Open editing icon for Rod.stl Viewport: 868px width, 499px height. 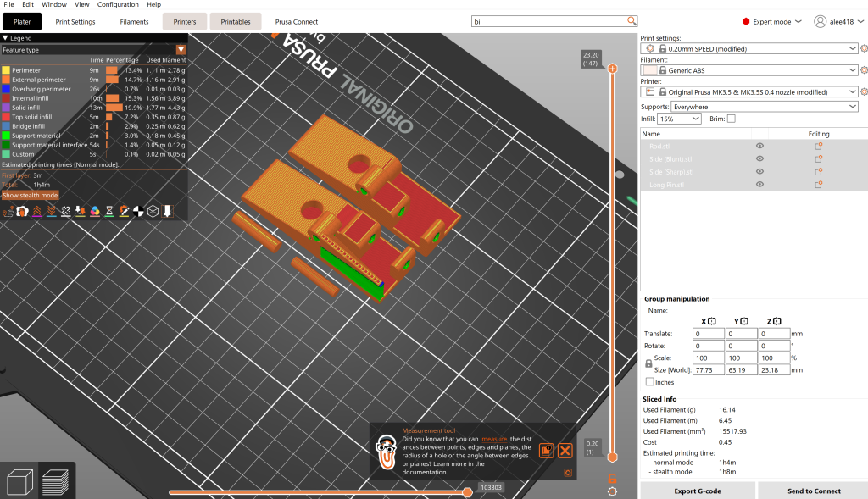(818, 146)
